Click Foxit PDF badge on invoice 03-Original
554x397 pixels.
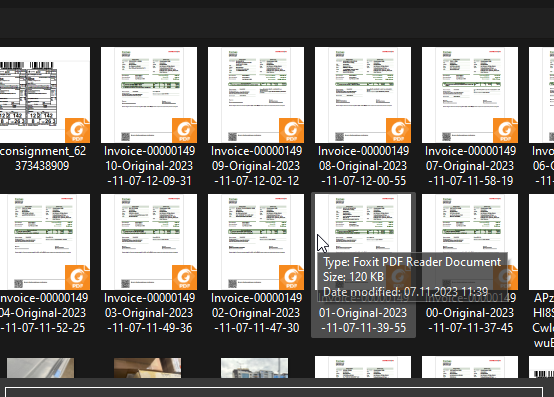coord(184,277)
